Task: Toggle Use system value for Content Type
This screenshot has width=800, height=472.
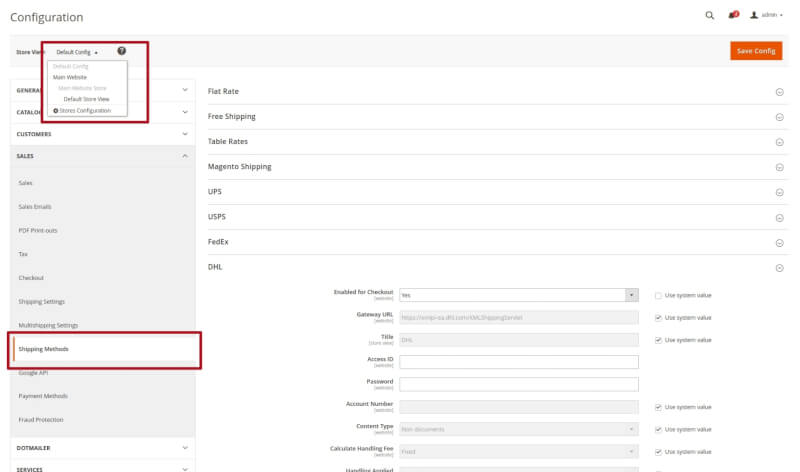Action: coord(658,429)
